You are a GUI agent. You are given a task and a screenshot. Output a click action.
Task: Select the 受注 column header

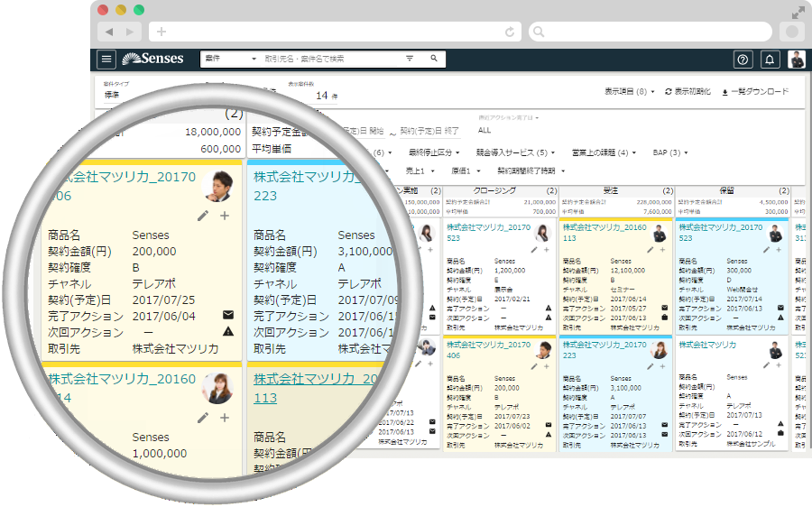[x=611, y=191]
